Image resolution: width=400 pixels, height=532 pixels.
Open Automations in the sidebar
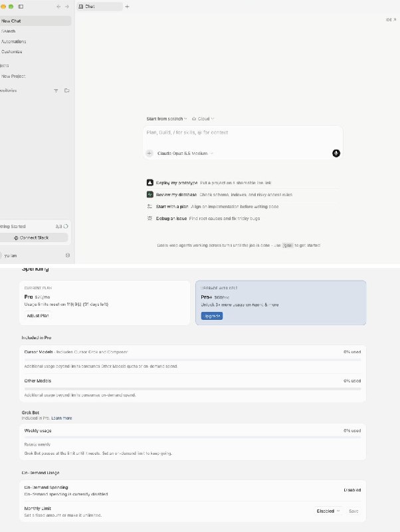tap(35, 41)
